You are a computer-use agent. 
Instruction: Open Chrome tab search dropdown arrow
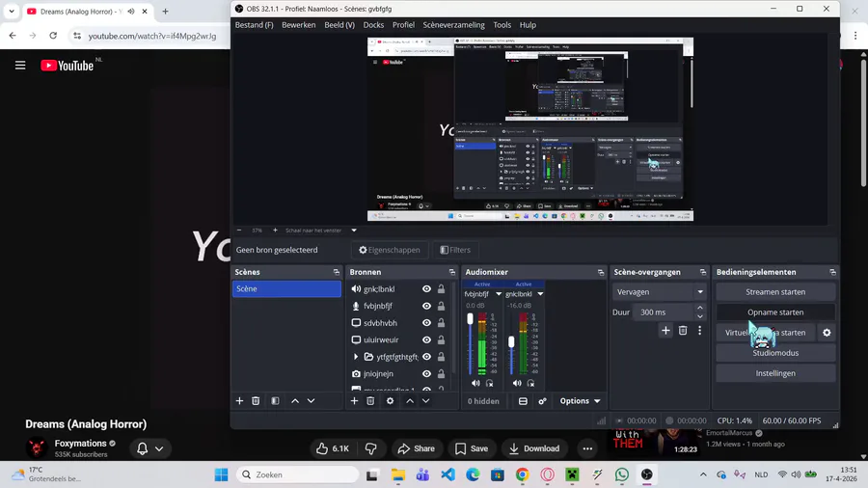coord(12,11)
